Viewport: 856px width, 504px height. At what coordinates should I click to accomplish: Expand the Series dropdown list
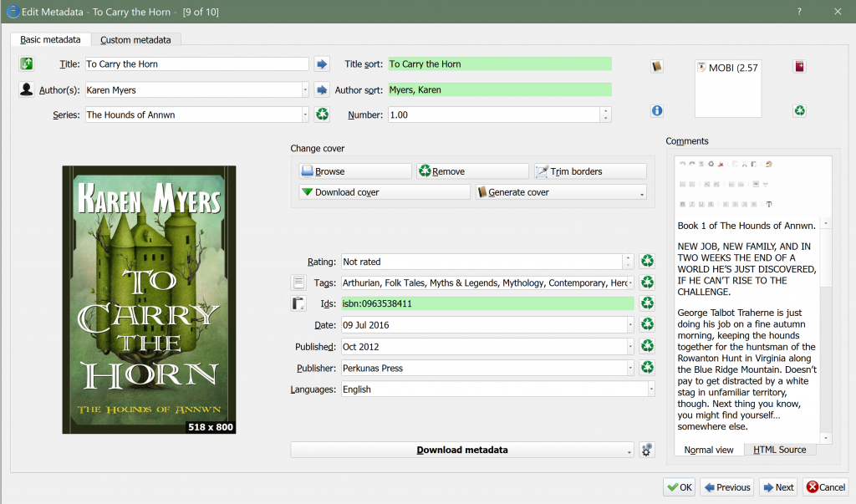[x=304, y=115]
